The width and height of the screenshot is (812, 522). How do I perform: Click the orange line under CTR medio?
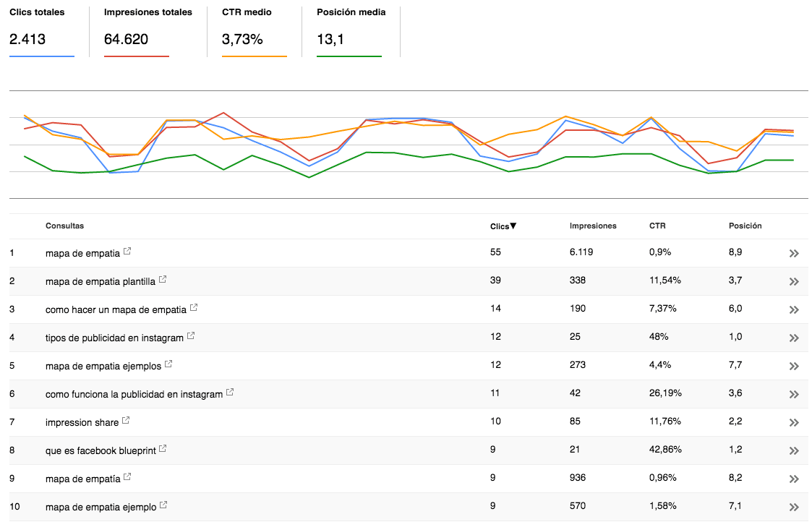pyautogui.click(x=255, y=56)
